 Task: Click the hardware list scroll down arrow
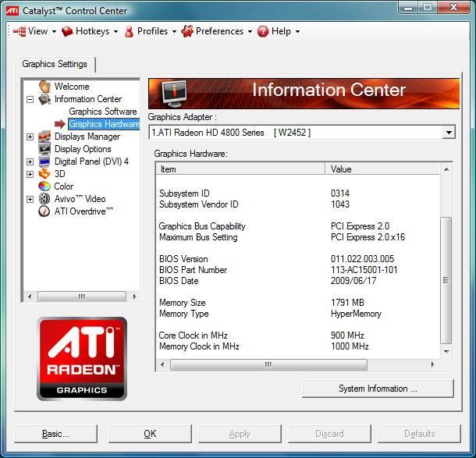click(x=446, y=352)
